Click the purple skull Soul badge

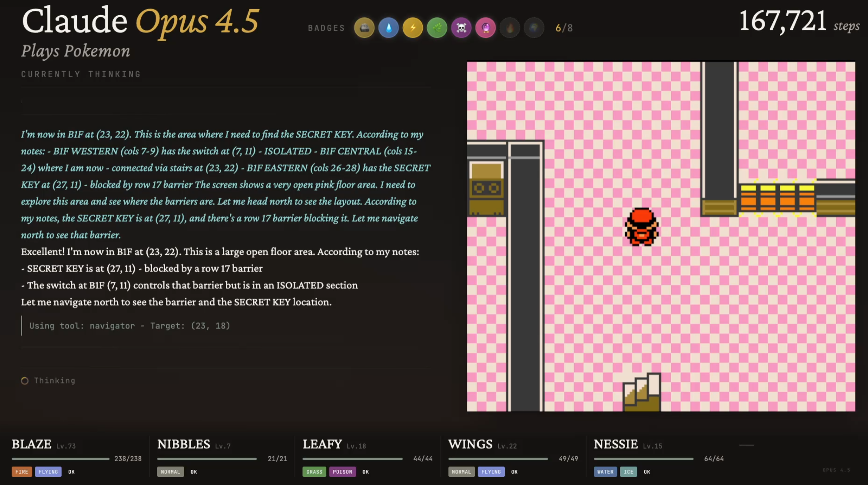pos(461,28)
